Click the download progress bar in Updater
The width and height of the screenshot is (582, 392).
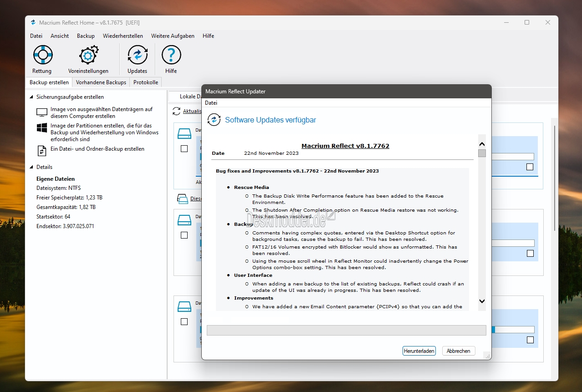(347, 330)
